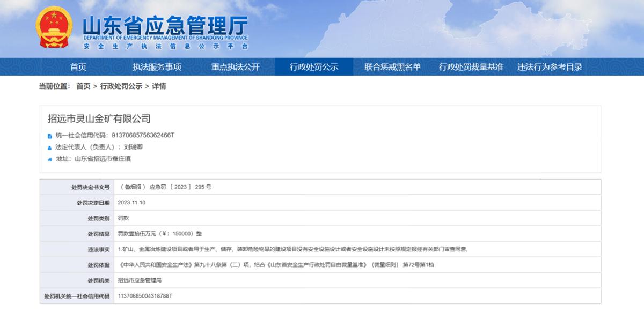Click the authority code 11370685004318788T
The width and height of the screenshot is (644, 311).
click(x=145, y=296)
